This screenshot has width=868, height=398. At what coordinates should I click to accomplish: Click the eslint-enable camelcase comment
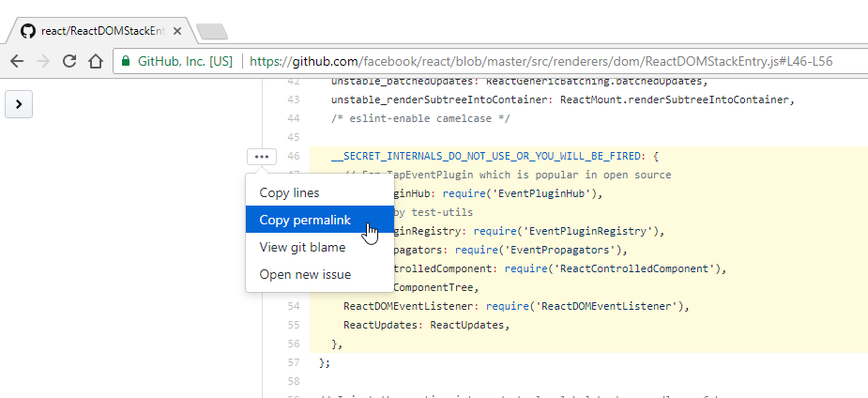[420, 118]
